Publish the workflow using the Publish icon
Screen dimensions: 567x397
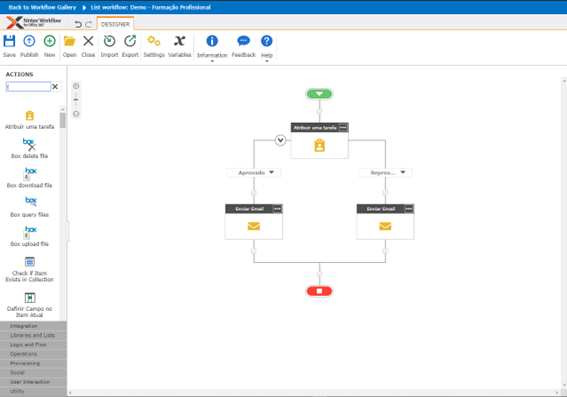tap(29, 41)
